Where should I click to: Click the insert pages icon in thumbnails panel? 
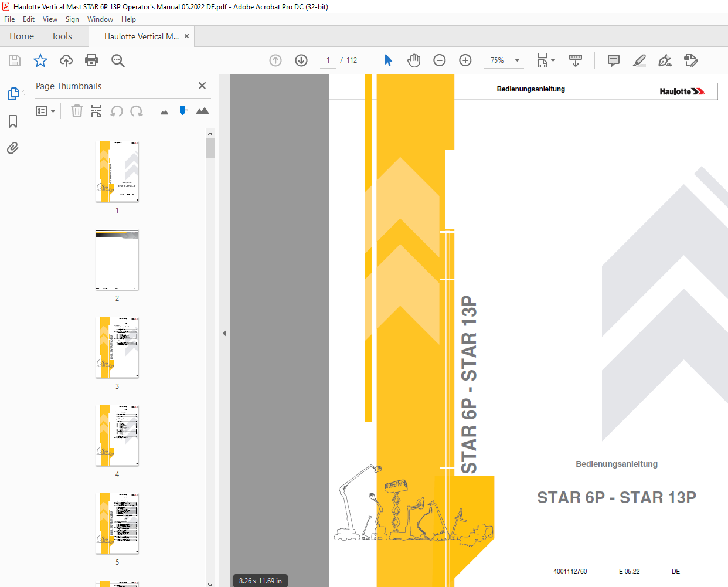click(x=97, y=111)
